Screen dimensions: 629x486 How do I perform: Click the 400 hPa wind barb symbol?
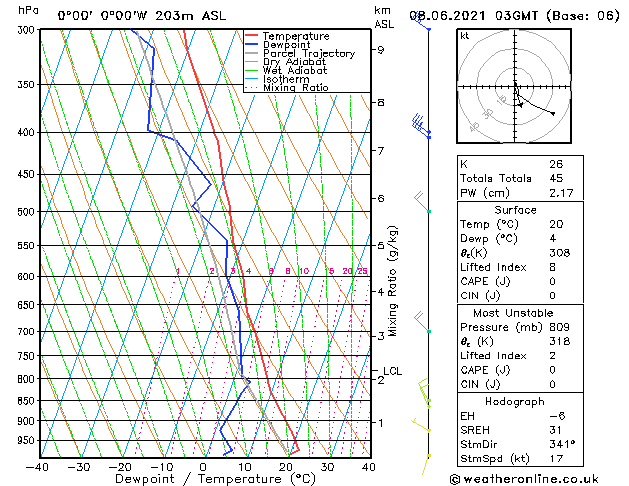click(x=421, y=126)
